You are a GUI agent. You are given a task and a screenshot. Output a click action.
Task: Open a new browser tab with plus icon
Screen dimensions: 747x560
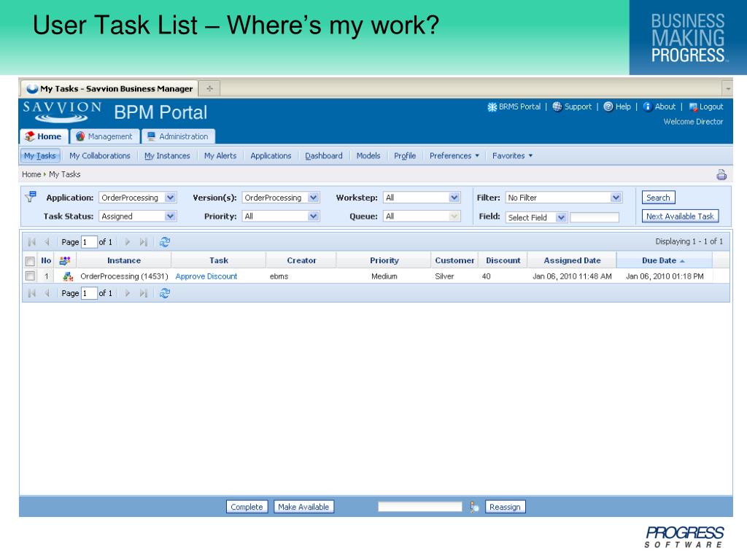209,88
